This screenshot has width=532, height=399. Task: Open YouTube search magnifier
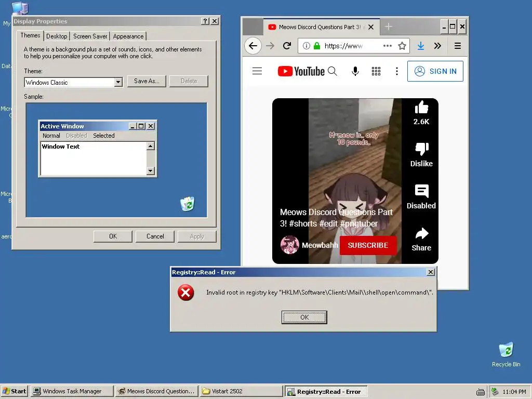point(332,71)
